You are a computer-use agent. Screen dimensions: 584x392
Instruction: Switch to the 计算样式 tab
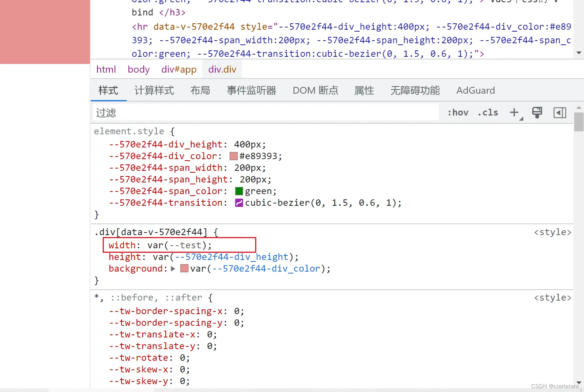[x=154, y=91]
